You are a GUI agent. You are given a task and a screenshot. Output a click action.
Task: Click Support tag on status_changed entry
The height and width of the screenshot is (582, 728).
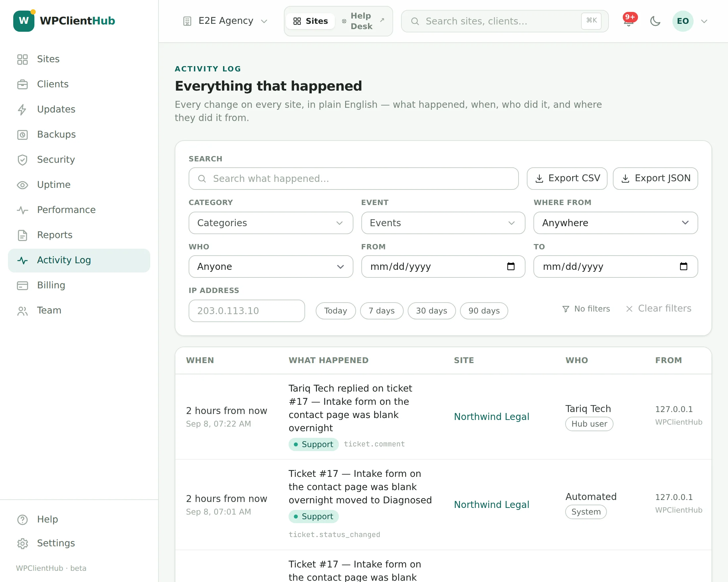pyautogui.click(x=313, y=517)
